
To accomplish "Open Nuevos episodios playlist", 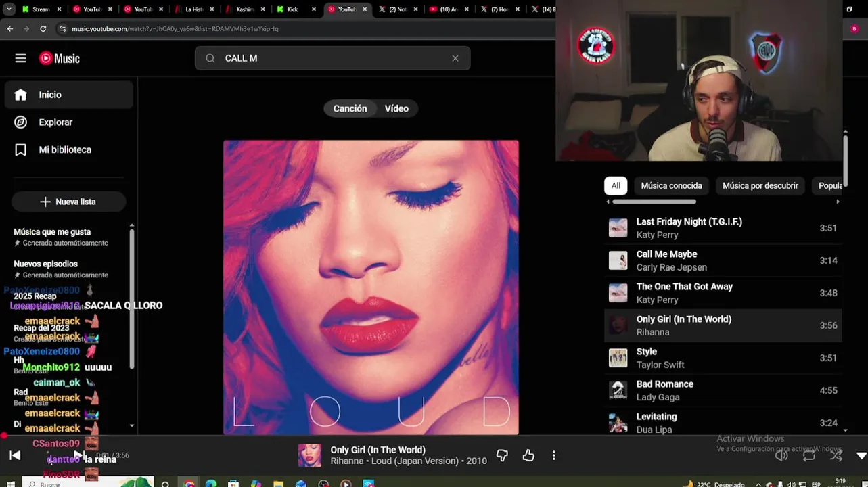I will (61, 269).
